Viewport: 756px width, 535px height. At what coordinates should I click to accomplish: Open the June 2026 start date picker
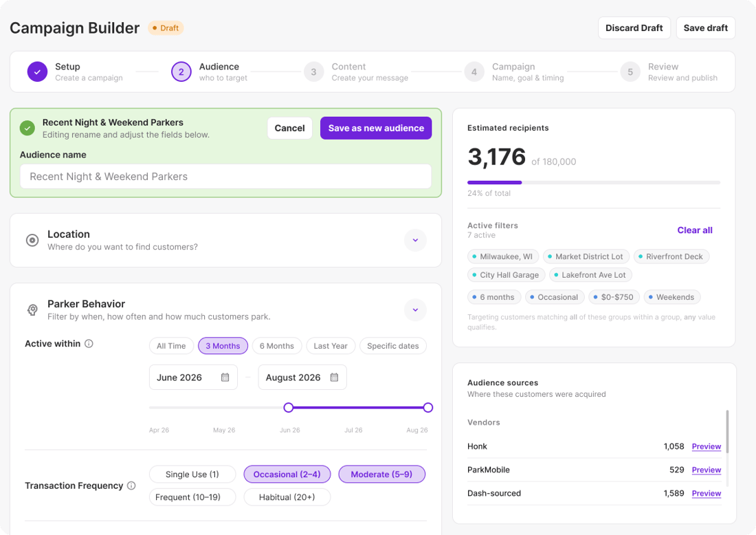[193, 378]
